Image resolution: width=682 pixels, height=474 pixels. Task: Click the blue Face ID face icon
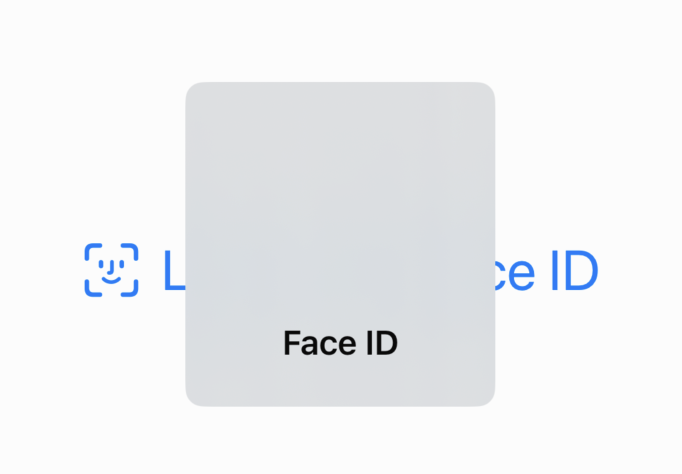point(111,269)
